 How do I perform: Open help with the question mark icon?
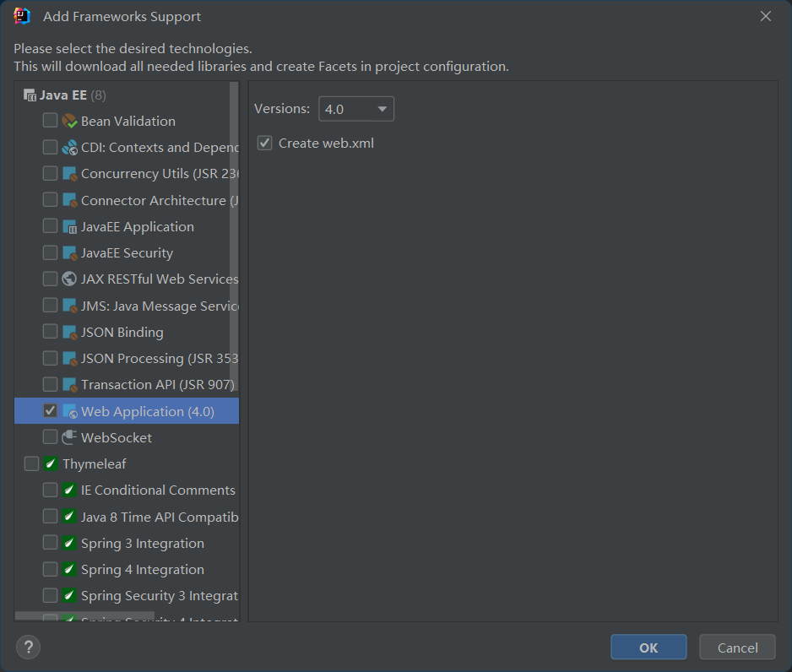[29, 648]
